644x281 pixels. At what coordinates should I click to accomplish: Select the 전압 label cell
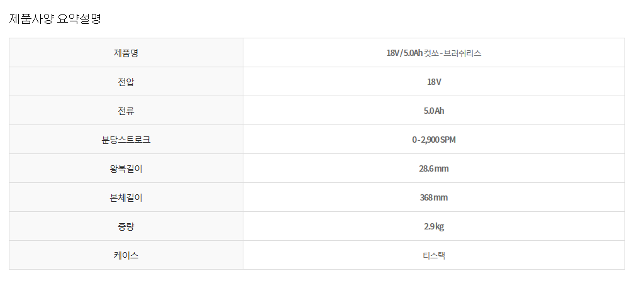(x=126, y=82)
